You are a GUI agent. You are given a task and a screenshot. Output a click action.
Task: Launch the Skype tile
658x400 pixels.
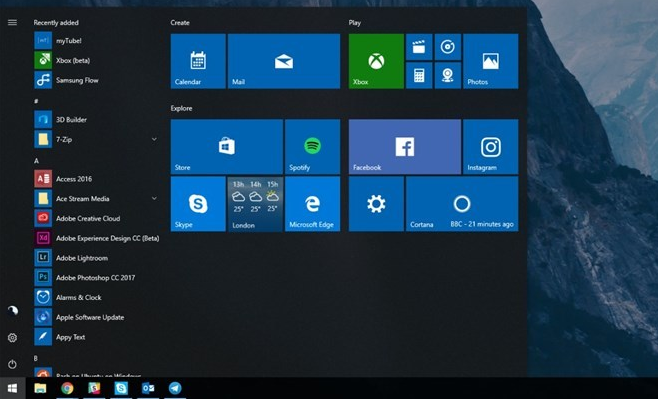tap(198, 204)
